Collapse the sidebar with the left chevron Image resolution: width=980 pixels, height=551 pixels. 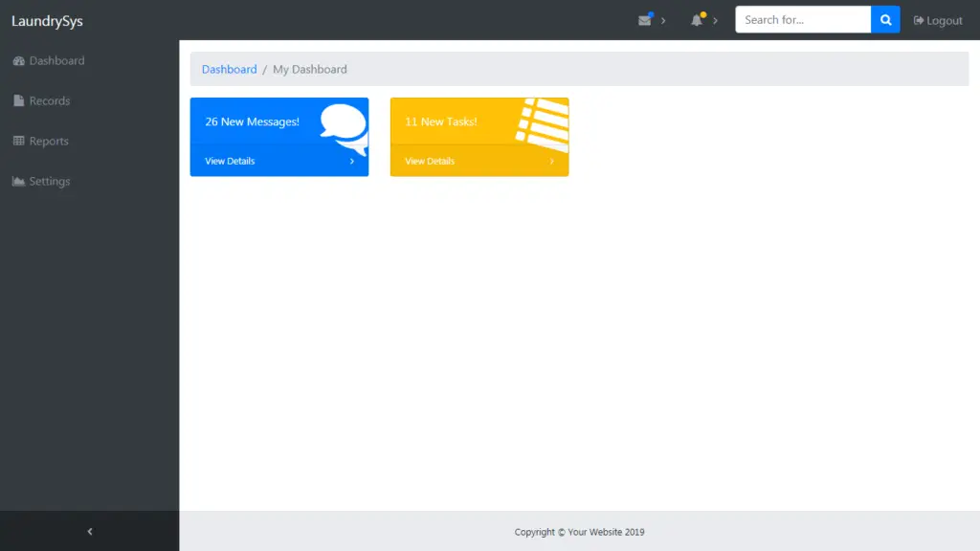tap(89, 531)
